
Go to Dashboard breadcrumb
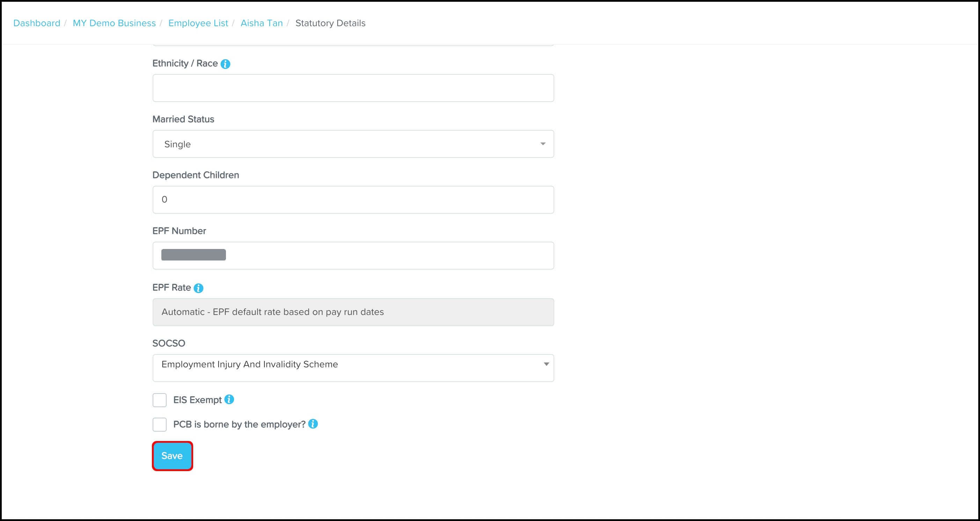[x=37, y=23]
